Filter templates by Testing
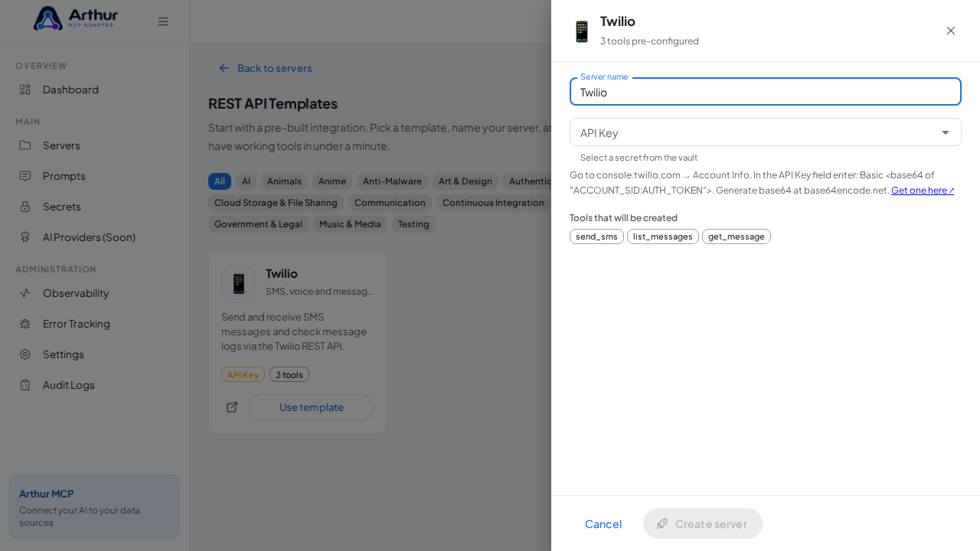980x551 pixels. [x=413, y=224]
